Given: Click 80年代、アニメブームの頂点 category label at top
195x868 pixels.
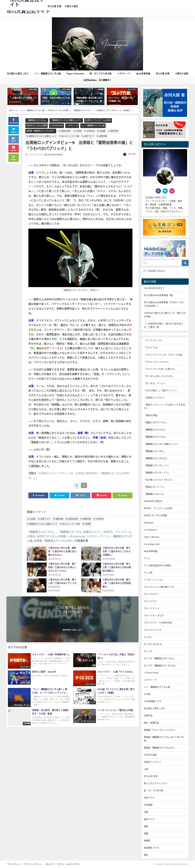Looking at the screenshot, I should tap(98, 120).
